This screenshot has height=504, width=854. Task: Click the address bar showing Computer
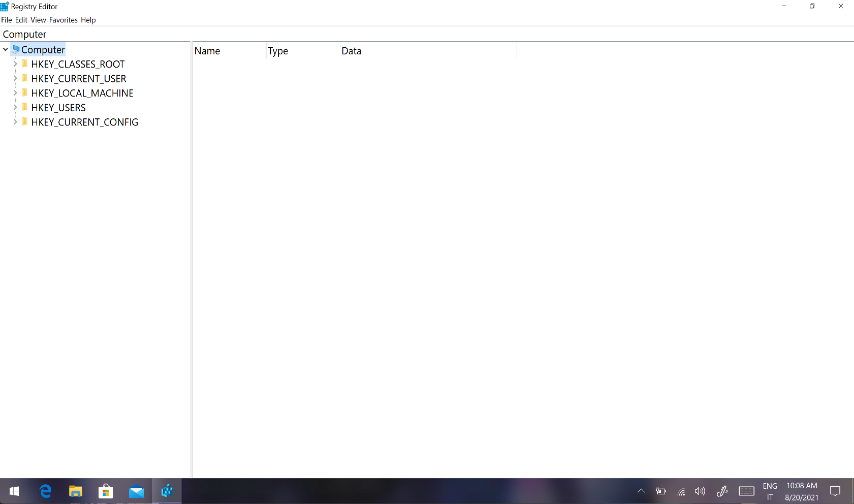427,34
